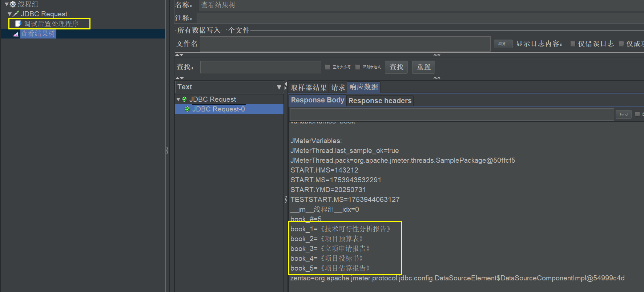The image size is (644, 292).
Task: Click the START.MS=1753943532291 line
Action: pos(336,180)
